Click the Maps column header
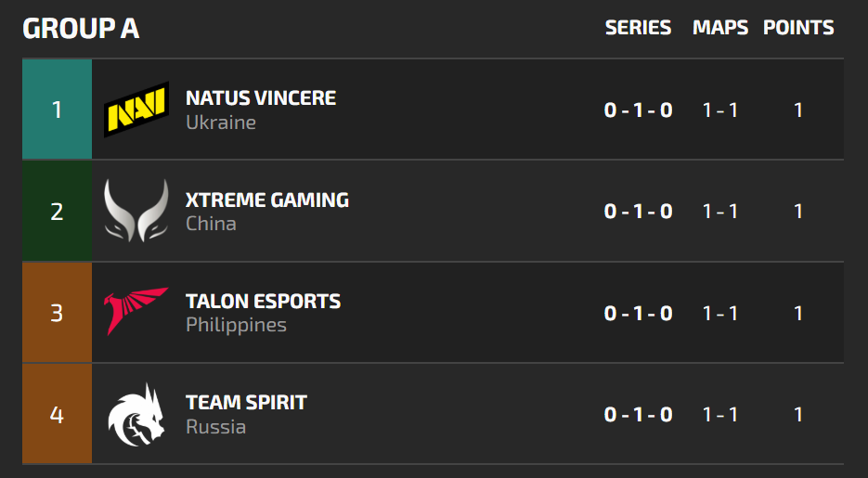The width and height of the screenshot is (868, 478). click(x=719, y=28)
